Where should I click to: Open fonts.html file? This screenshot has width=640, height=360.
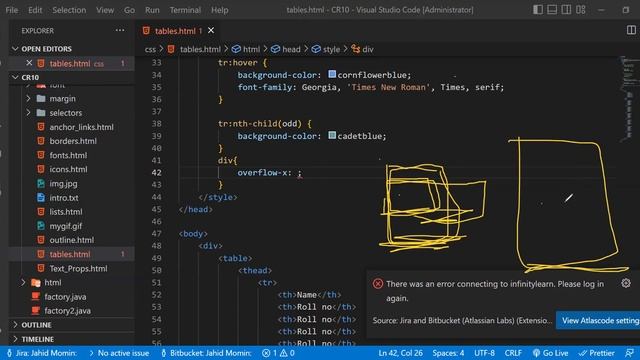(68, 155)
